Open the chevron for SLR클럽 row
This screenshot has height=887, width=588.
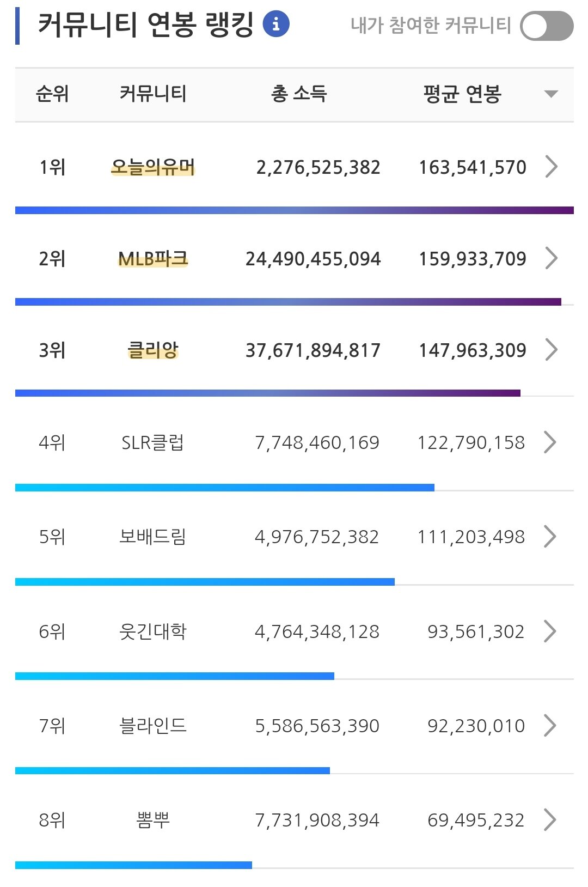550,442
